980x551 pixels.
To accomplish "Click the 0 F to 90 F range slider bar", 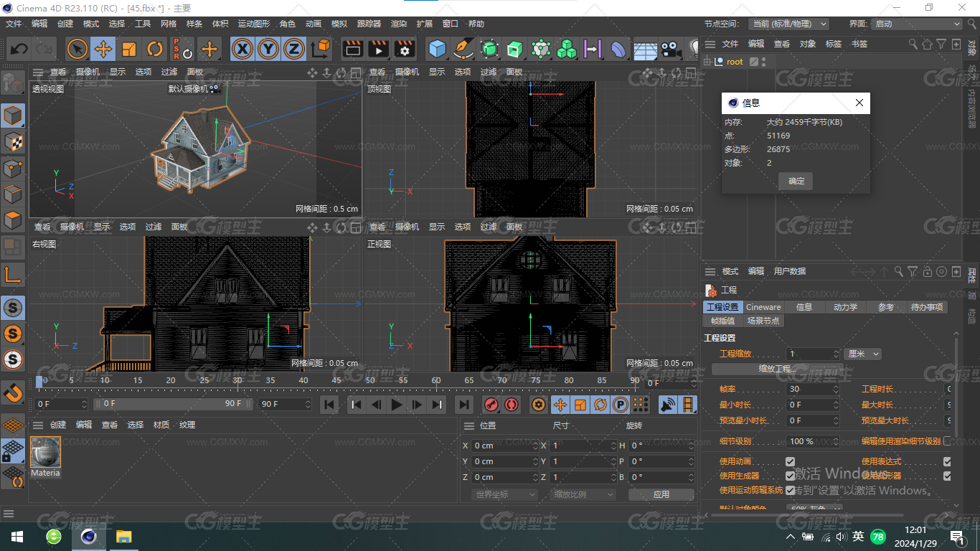I will (x=174, y=404).
